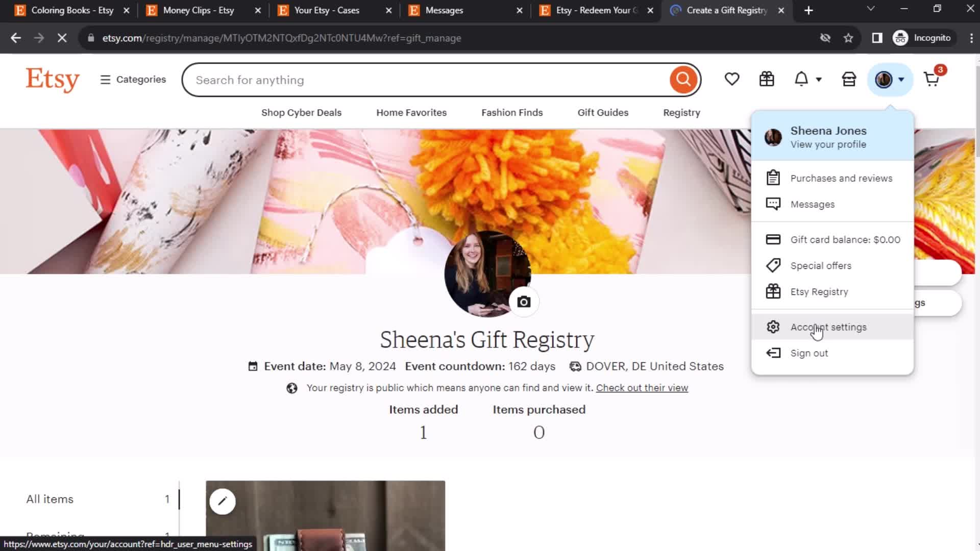
Task: Select the Registry menu tab
Action: [682, 112]
